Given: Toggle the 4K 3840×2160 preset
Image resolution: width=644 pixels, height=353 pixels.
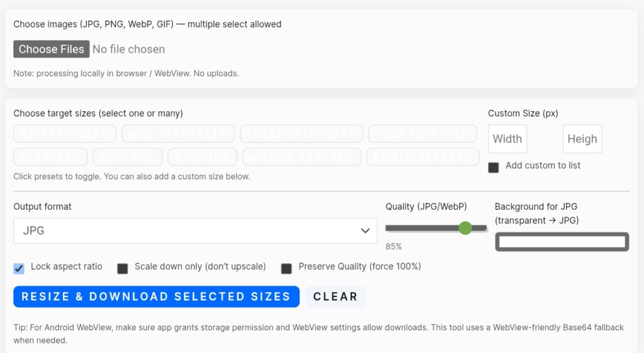Looking at the screenshot, I should point(65,134).
